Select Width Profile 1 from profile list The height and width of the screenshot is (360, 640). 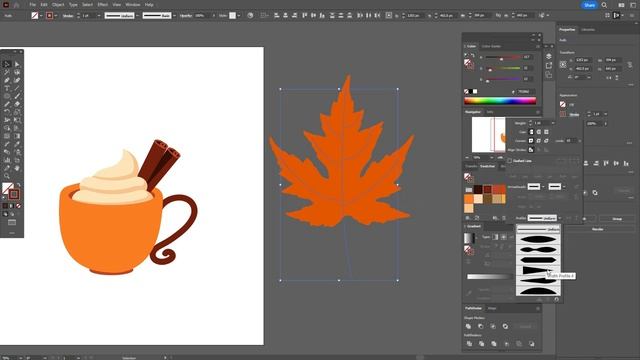point(538,239)
